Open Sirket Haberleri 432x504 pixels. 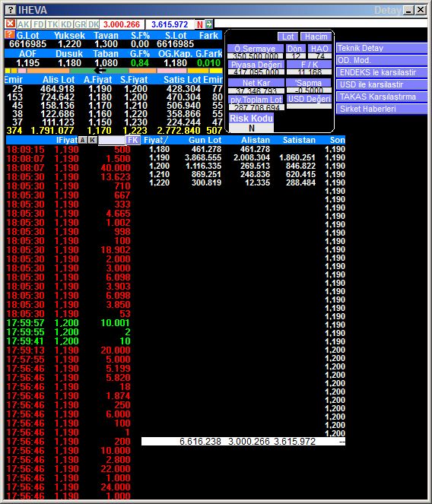point(382,109)
